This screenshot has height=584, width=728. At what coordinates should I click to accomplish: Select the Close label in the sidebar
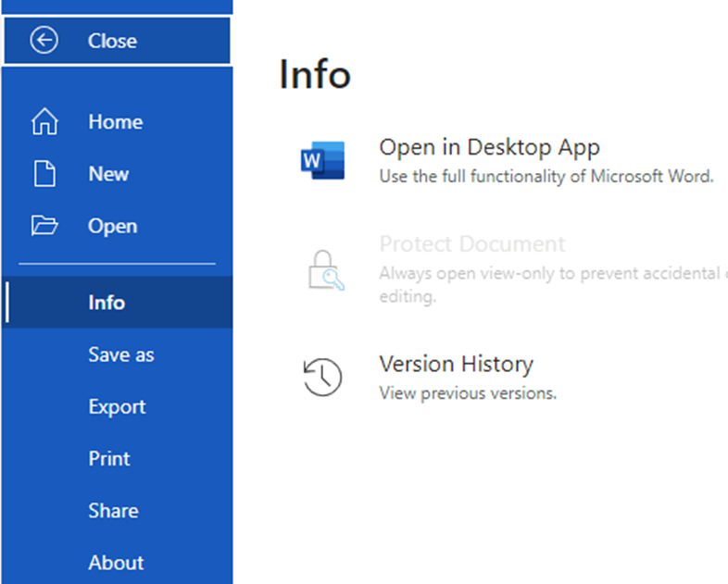click(112, 41)
